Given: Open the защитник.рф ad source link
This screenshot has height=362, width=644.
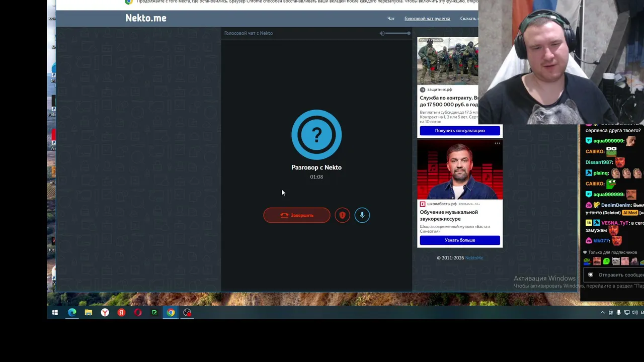Looking at the screenshot, I should (x=440, y=89).
